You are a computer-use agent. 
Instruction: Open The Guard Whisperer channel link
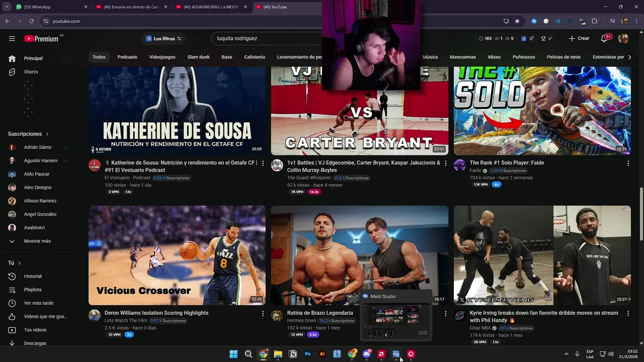309,178
